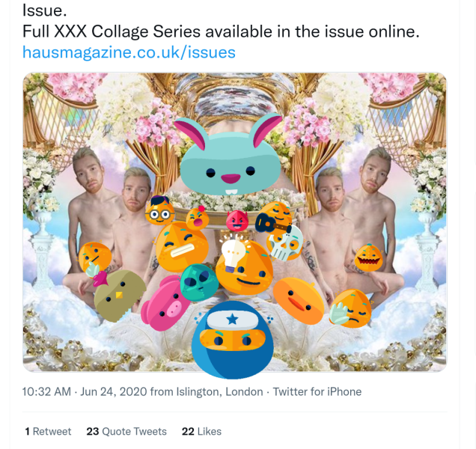The image size is (476, 449).
Task: Click the "Full XXX Collage Series" tweet text
Action: tap(220, 31)
